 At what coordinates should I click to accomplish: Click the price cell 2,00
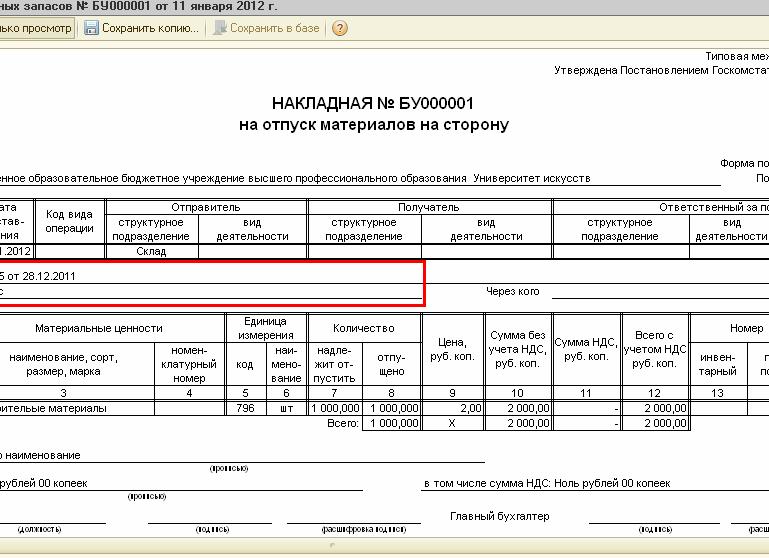point(452,408)
